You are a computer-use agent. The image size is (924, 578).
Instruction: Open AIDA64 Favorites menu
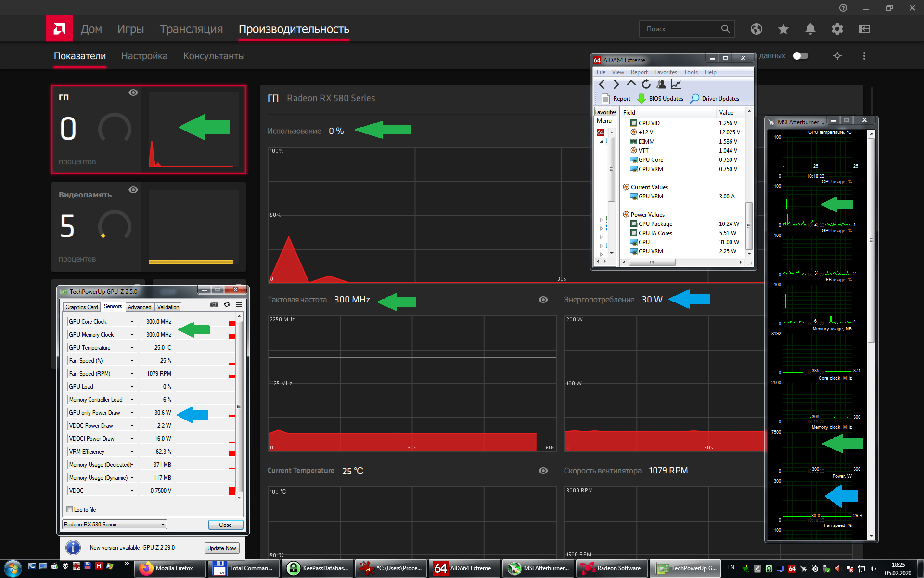tap(666, 72)
